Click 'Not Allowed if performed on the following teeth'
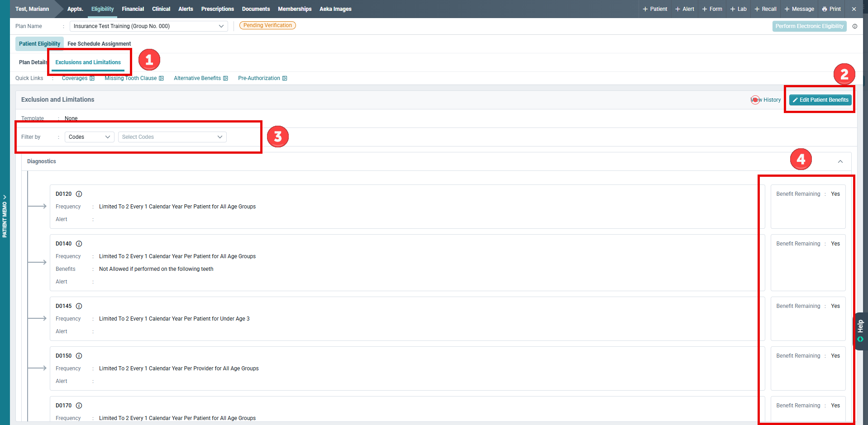 pyautogui.click(x=156, y=269)
